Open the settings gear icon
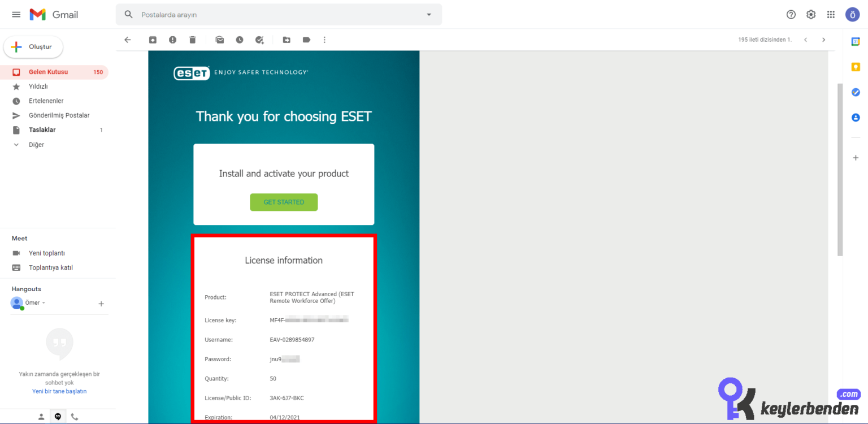The image size is (868, 424). pyautogui.click(x=811, y=15)
